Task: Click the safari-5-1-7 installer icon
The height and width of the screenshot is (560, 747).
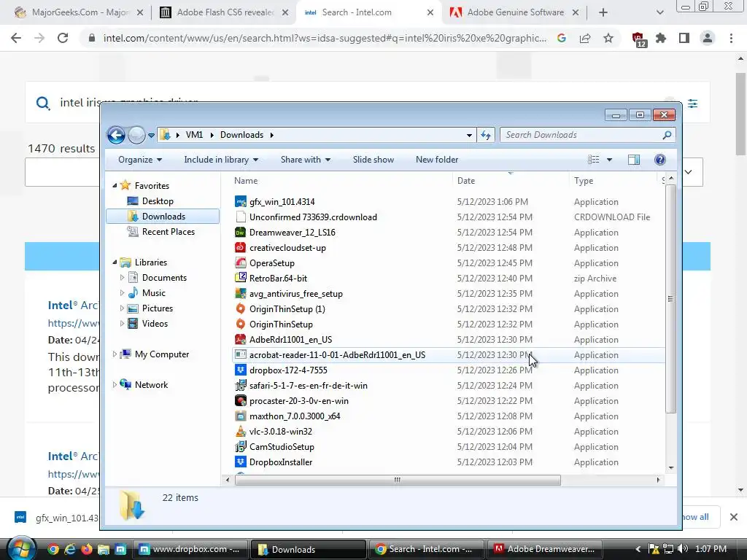Action: pos(241,385)
